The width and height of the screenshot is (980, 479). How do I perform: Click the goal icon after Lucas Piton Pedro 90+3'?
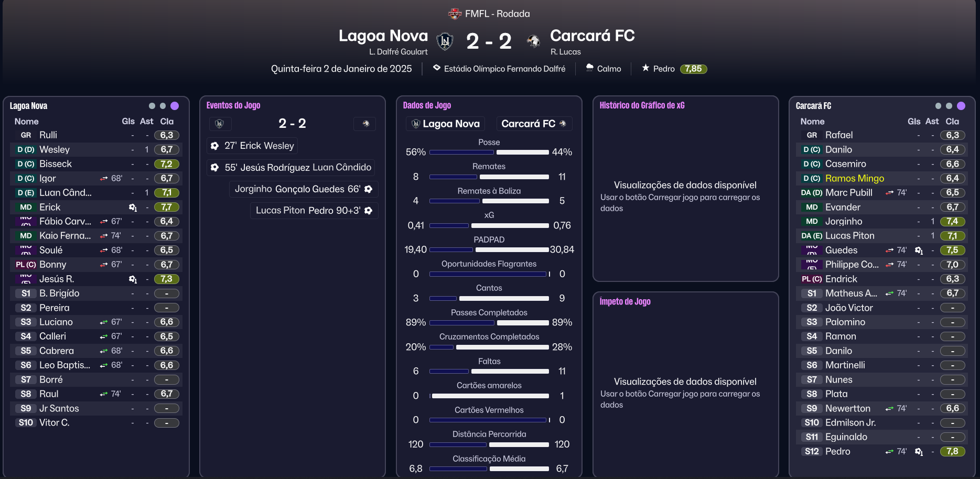coord(369,211)
